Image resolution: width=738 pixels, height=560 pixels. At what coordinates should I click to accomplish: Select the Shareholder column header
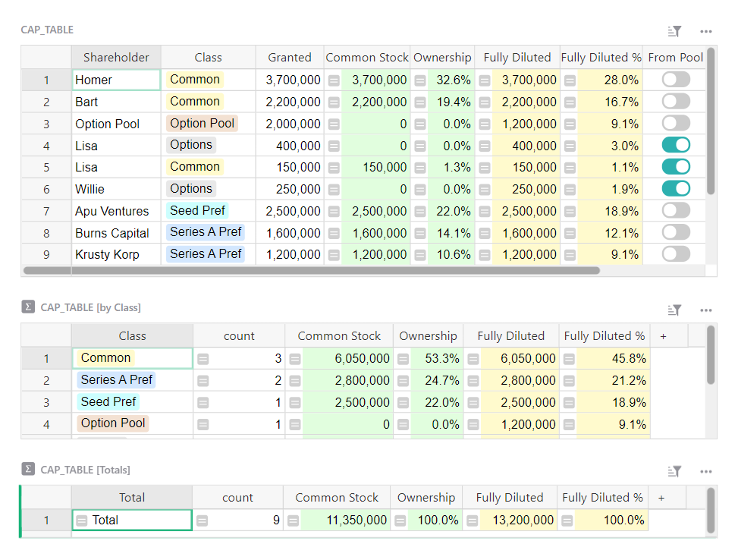tap(116, 57)
